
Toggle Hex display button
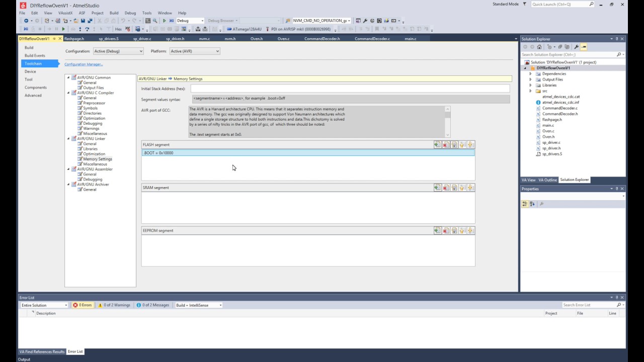[x=118, y=29]
